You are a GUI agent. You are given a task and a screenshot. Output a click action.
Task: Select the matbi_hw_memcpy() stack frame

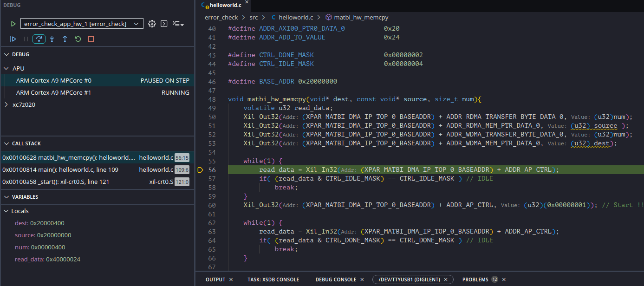[x=97, y=157]
